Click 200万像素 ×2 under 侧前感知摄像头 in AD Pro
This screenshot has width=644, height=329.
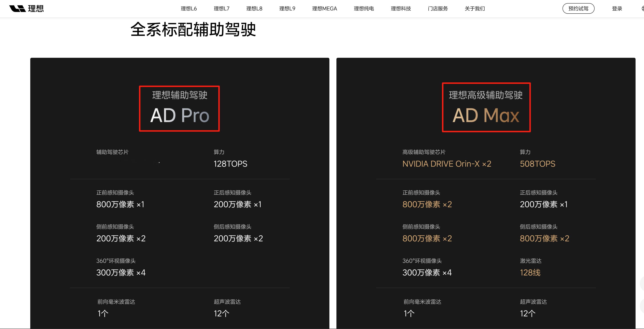pos(121,238)
